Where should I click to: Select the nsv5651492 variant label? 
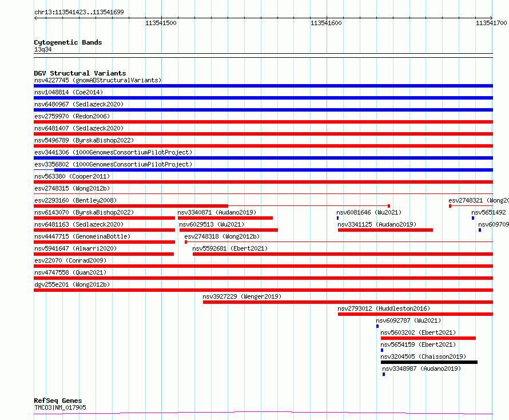tap(488, 212)
